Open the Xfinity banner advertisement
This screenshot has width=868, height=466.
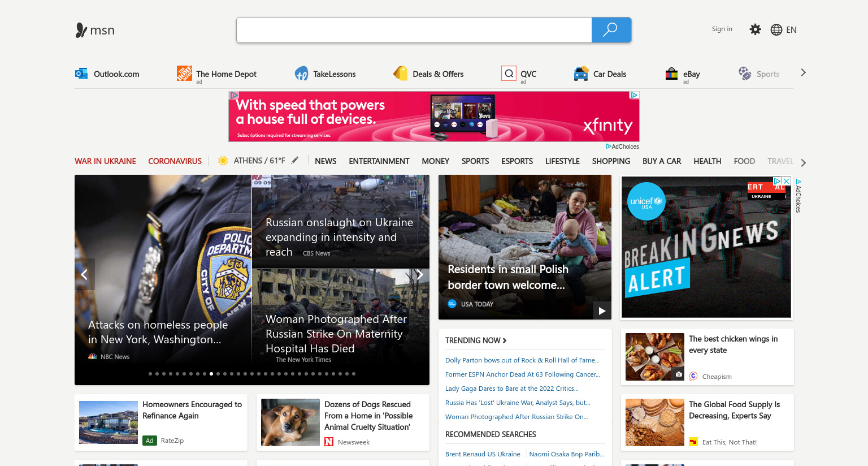[434, 116]
